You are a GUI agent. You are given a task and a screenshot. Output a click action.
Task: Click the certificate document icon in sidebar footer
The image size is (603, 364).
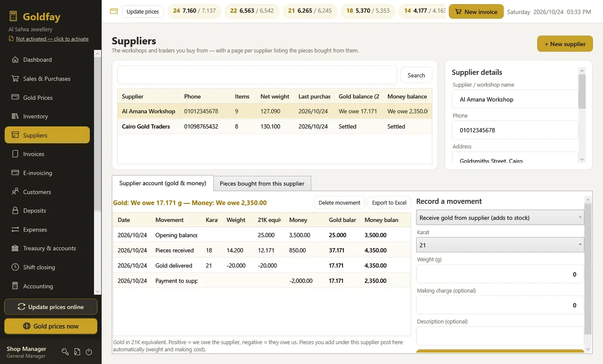(77, 352)
